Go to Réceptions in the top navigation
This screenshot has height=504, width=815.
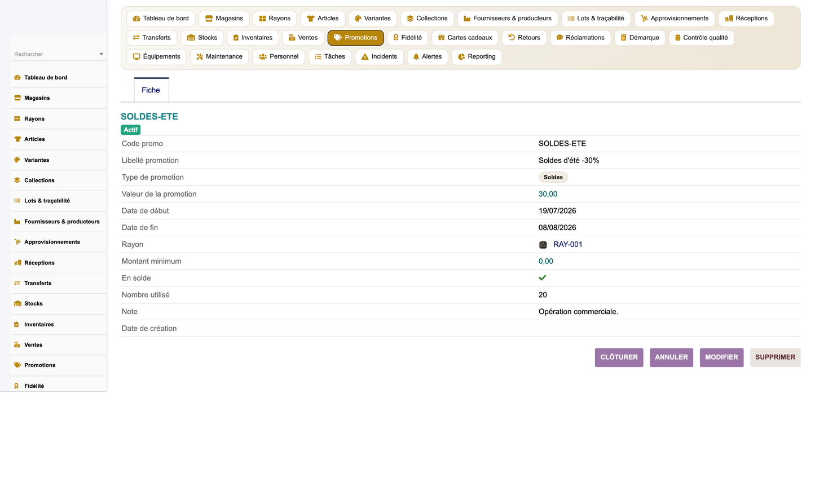[x=746, y=19]
